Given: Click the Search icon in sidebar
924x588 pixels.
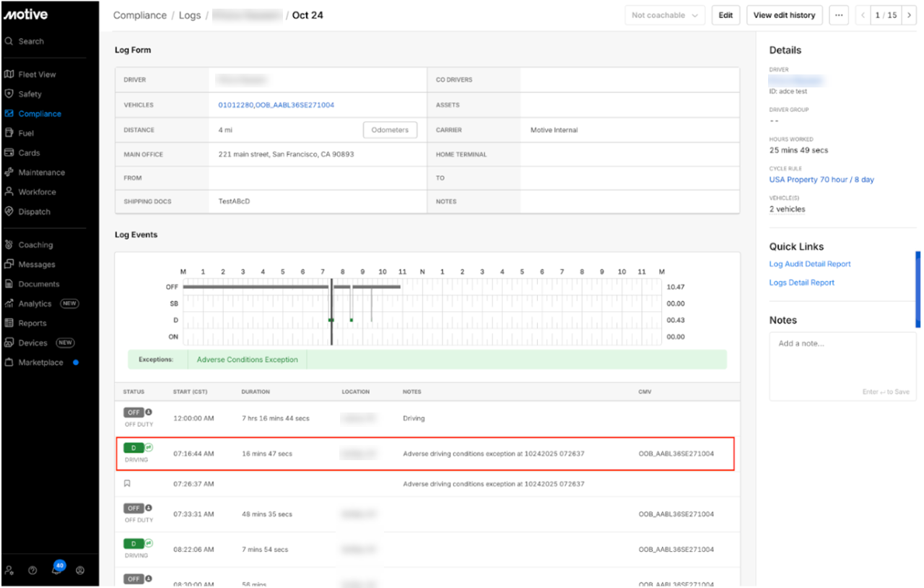Looking at the screenshot, I should click(x=9, y=41).
